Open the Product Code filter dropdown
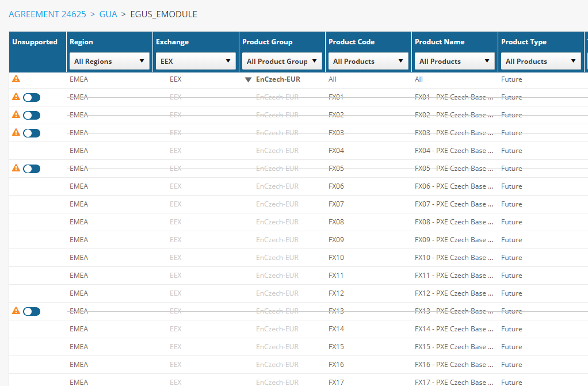The height and width of the screenshot is (386, 588). [368, 61]
